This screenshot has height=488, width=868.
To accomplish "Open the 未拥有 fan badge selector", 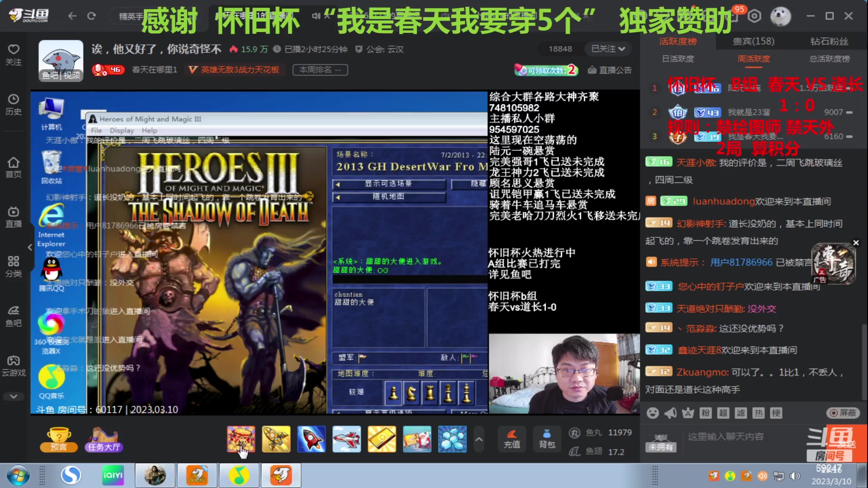I will (661, 443).
